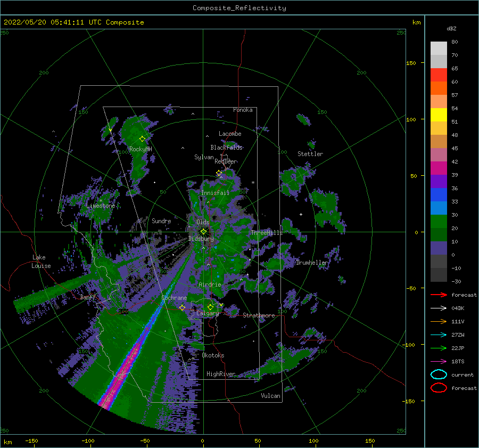
Task: Click the Ponoka label
Action: tap(243, 110)
